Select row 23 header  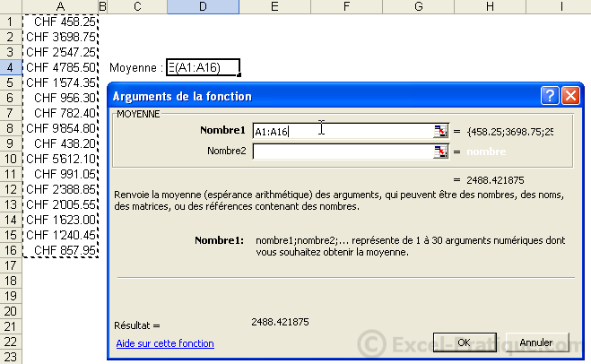11,357
